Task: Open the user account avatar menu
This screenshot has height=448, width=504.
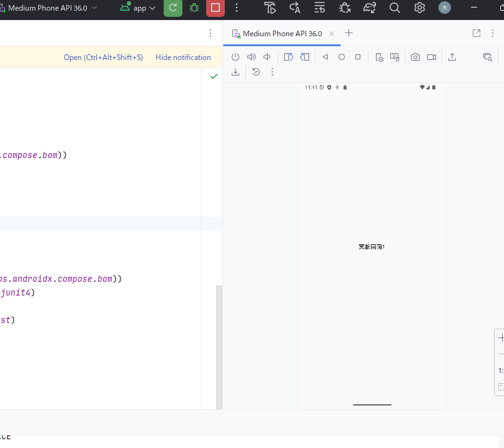Action: [445, 7]
